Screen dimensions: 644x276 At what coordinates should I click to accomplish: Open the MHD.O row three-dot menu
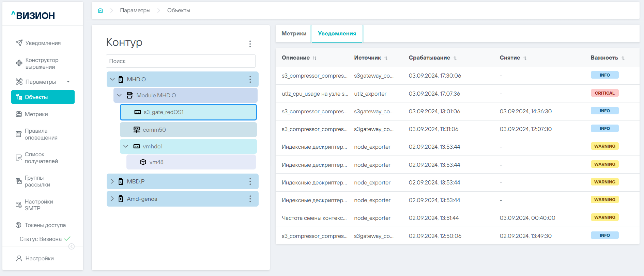click(250, 79)
